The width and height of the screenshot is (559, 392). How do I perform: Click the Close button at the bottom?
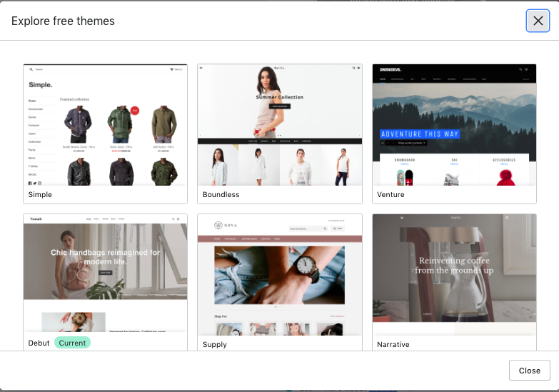[530, 371]
